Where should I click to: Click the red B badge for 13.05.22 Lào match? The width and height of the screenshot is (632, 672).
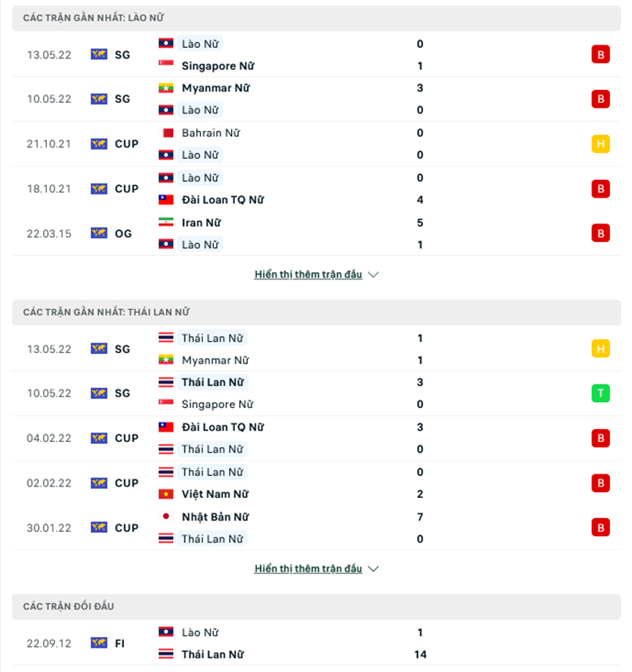pos(600,54)
